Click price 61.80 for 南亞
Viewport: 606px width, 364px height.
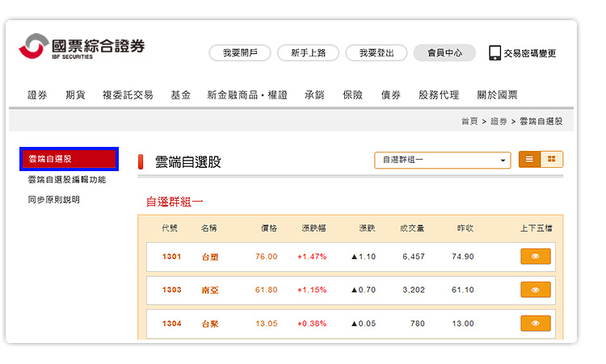tap(267, 290)
